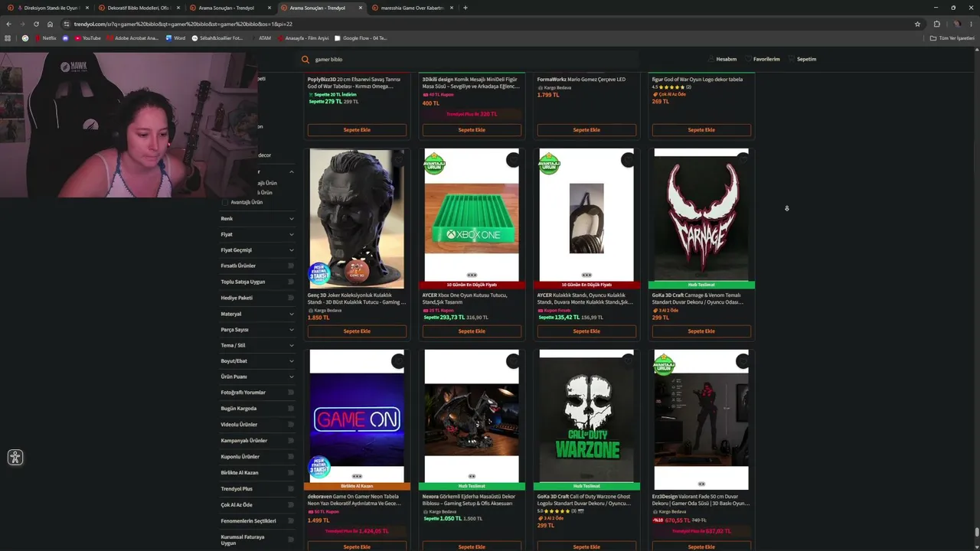Open the Word bookmark
The image size is (980, 551).
pyautogui.click(x=175, y=37)
